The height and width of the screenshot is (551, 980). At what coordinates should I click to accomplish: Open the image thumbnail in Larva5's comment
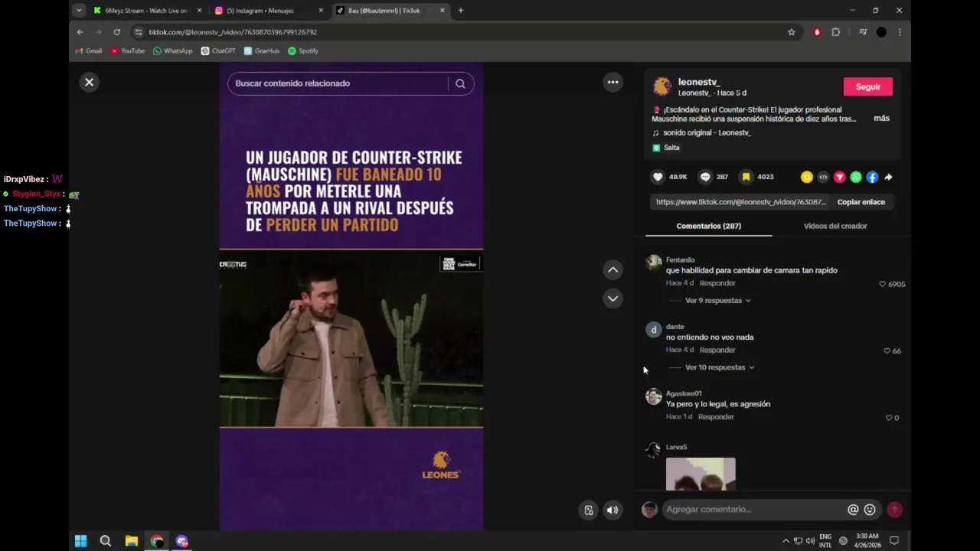tap(701, 474)
